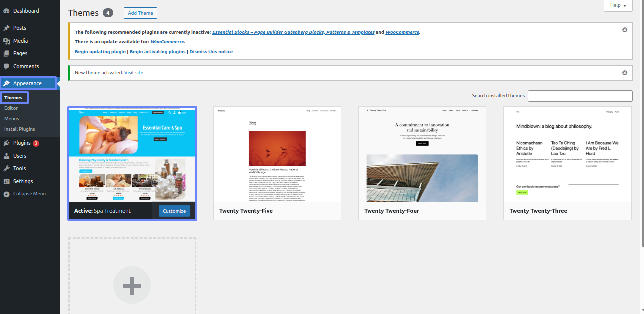Dismiss the New theme activated notice
The image size is (644, 314).
pos(624,73)
